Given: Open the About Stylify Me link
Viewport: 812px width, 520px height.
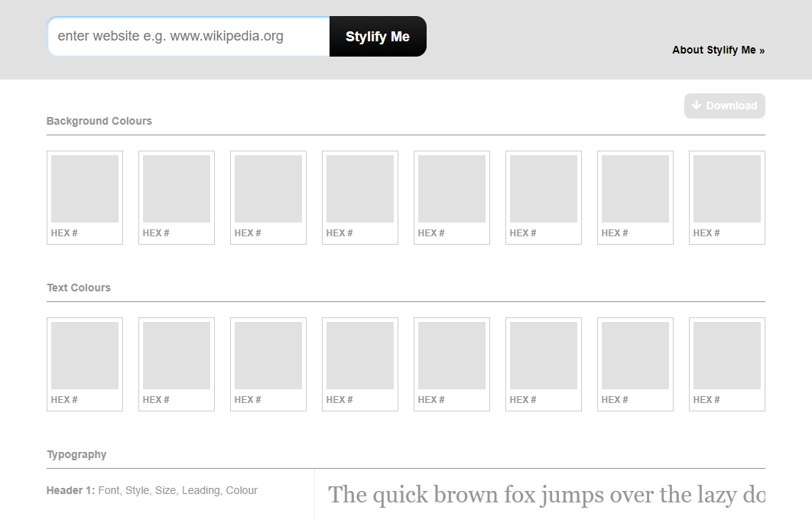Looking at the screenshot, I should 718,50.
